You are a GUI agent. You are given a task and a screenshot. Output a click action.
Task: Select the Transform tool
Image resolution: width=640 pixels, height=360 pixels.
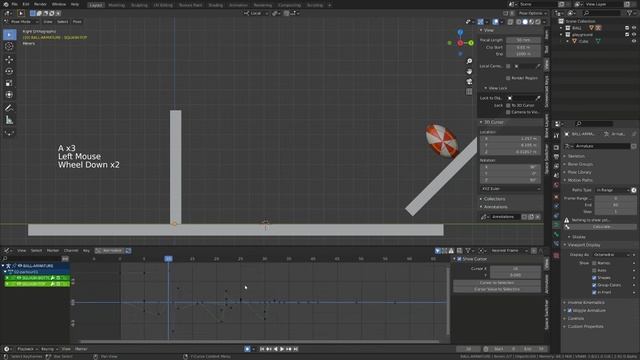tap(9, 95)
